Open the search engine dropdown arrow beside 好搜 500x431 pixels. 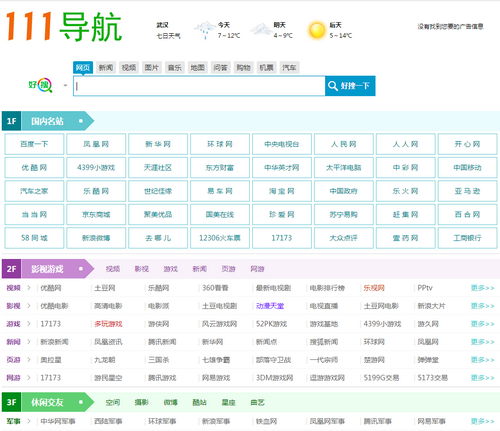click(x=65, y=85)
